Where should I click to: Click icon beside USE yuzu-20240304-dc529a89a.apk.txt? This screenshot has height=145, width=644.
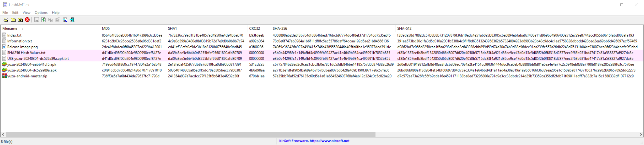pyautogui.click(x=4, y=58)
